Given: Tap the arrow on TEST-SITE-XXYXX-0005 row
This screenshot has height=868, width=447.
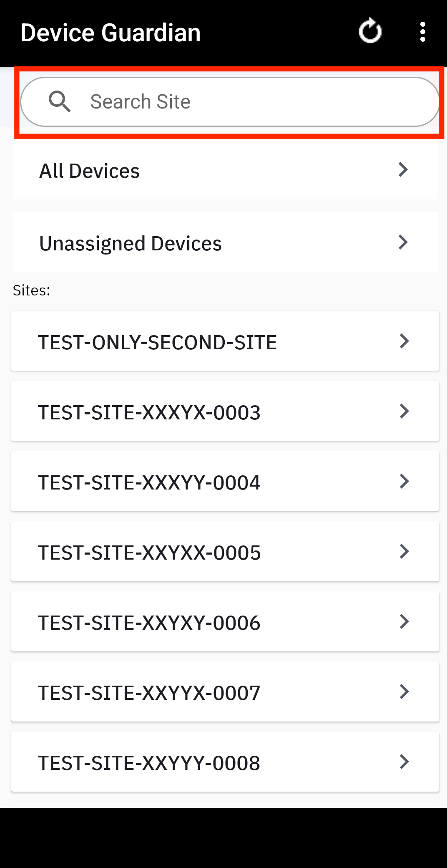Looking at the screenshot, I should coord(404,552).
